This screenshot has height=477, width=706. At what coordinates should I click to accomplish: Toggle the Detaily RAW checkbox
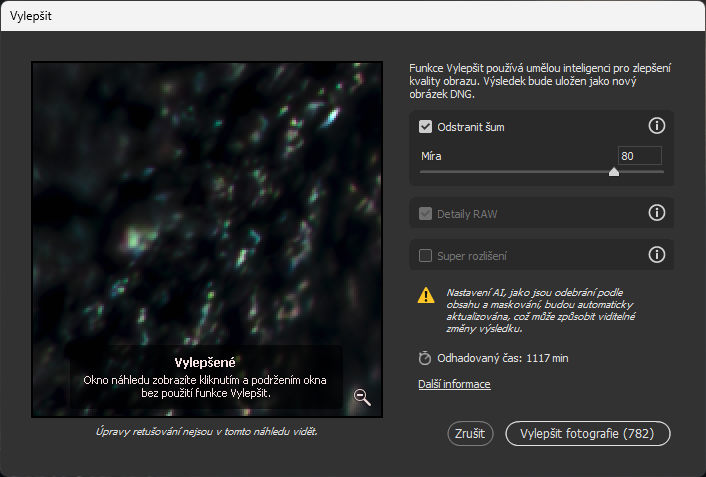point(426,214)
